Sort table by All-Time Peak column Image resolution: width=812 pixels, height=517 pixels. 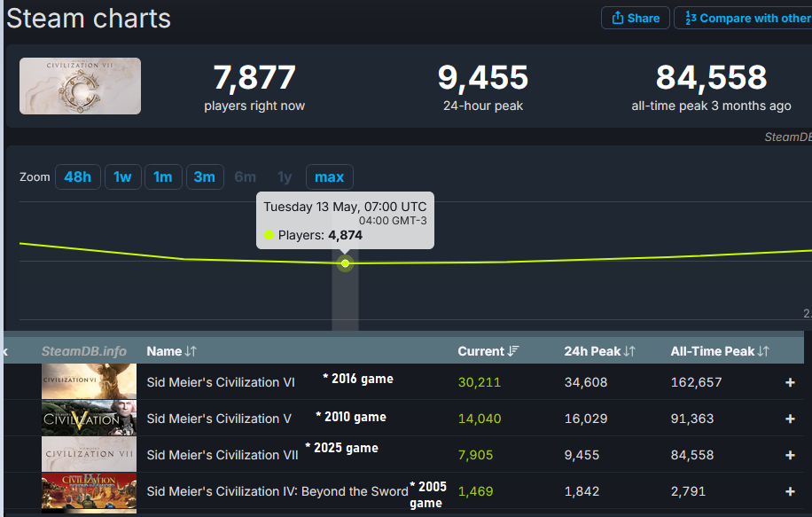click(x=720, y=351)
